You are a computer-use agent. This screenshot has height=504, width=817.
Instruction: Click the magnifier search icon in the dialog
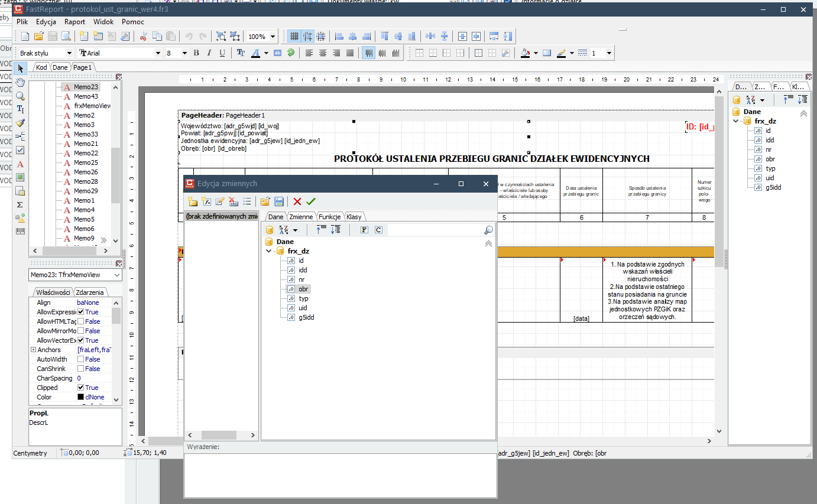coord(488,230)
